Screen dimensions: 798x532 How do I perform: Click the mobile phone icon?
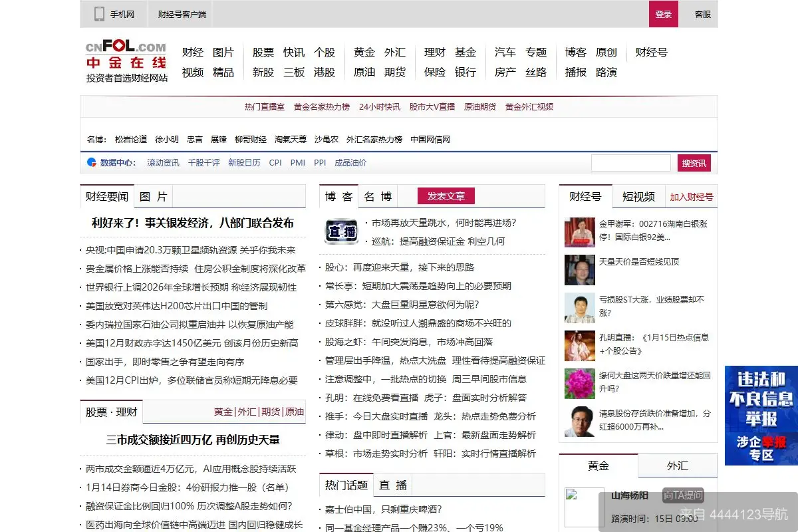[99, 14]
